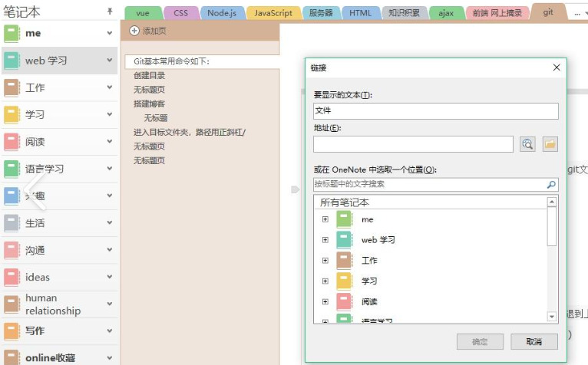588x365 pixels.
Task: Click the 沟通 notebook icon in the sidebar
Action: pyautogui.click(x=12, y=250)
